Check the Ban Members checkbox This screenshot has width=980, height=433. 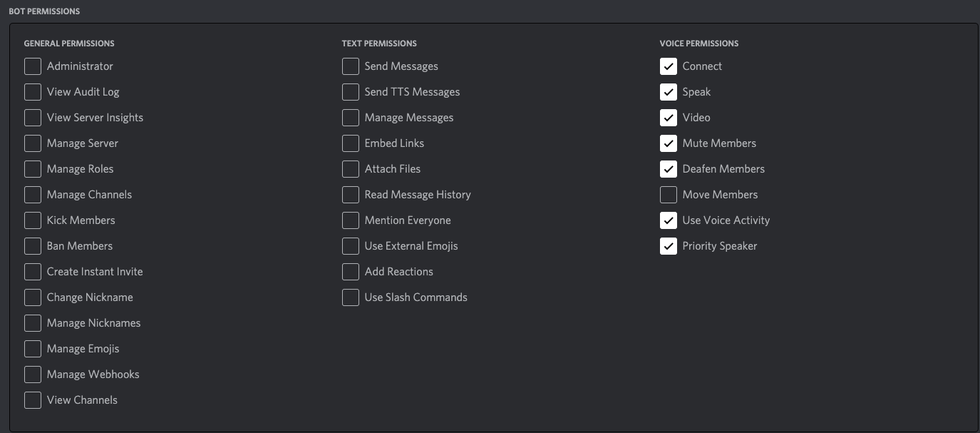tap(33, 246)
